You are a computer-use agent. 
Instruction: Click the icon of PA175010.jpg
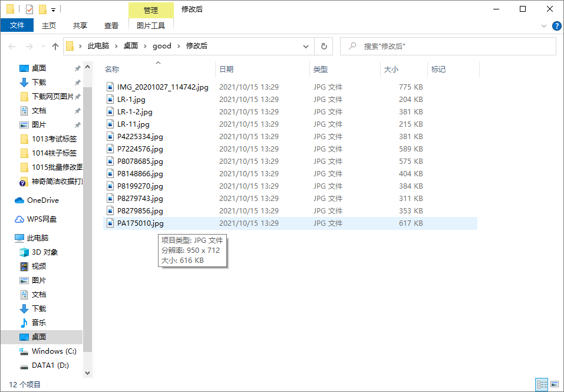click(x=110, y=223)
